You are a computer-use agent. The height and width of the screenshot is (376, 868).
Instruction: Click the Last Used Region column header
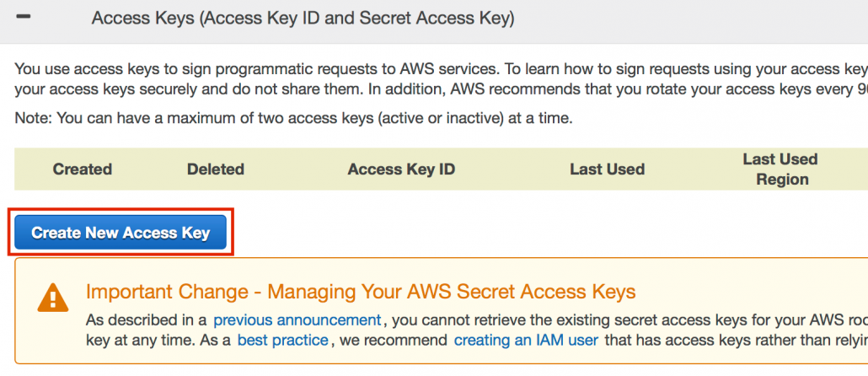coord(781,169)
